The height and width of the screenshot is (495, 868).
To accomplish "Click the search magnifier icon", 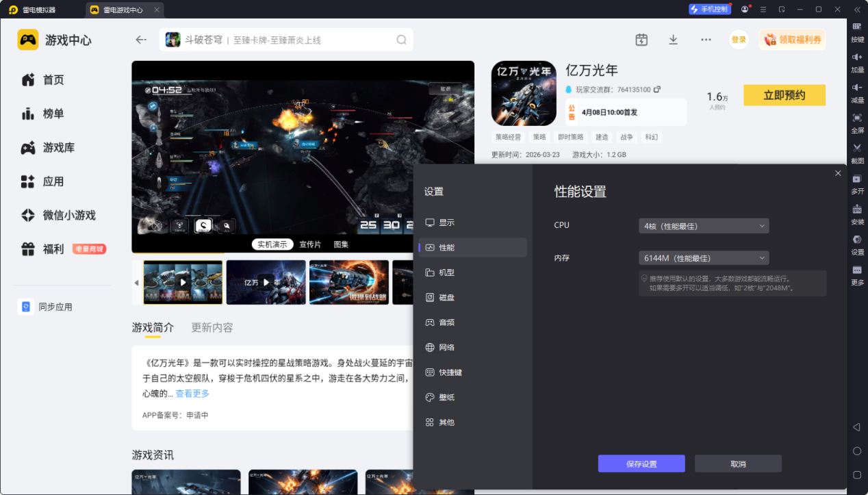I will click(402, 40).
